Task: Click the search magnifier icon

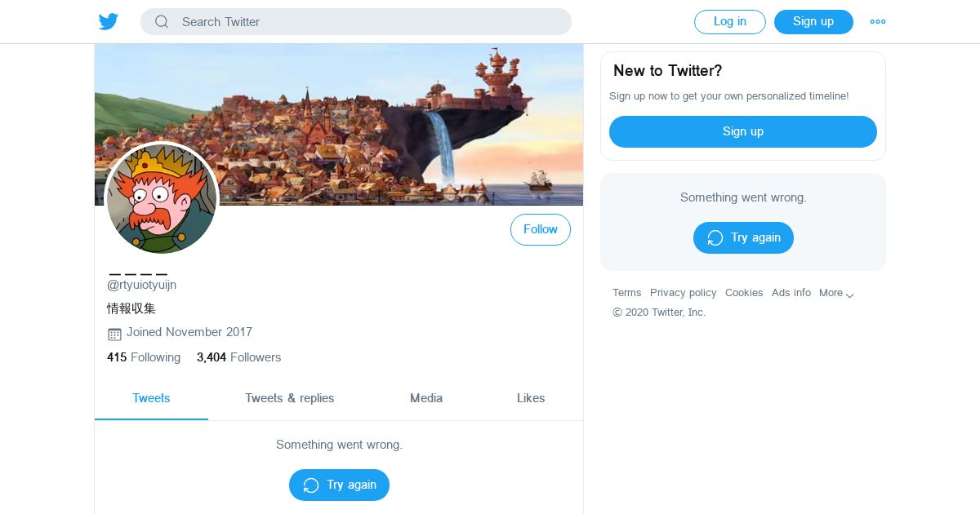Action: [x=162, y=22]
